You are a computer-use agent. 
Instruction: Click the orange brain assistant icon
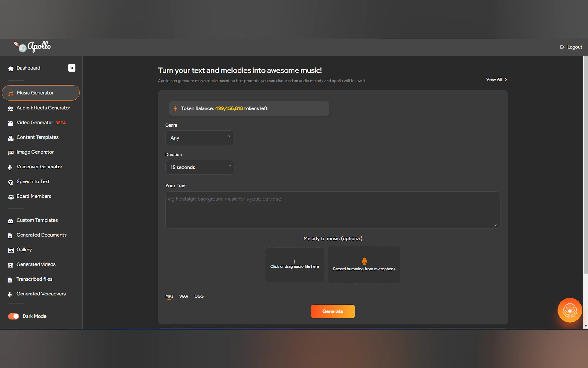tap(569, 310)
